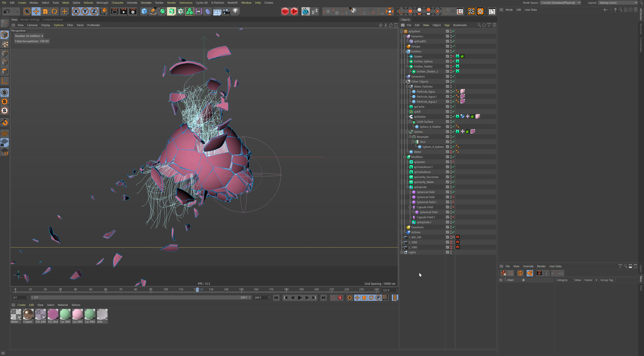Click the Light object icon
Screen dimensions: 644x356
pos(235,12)
